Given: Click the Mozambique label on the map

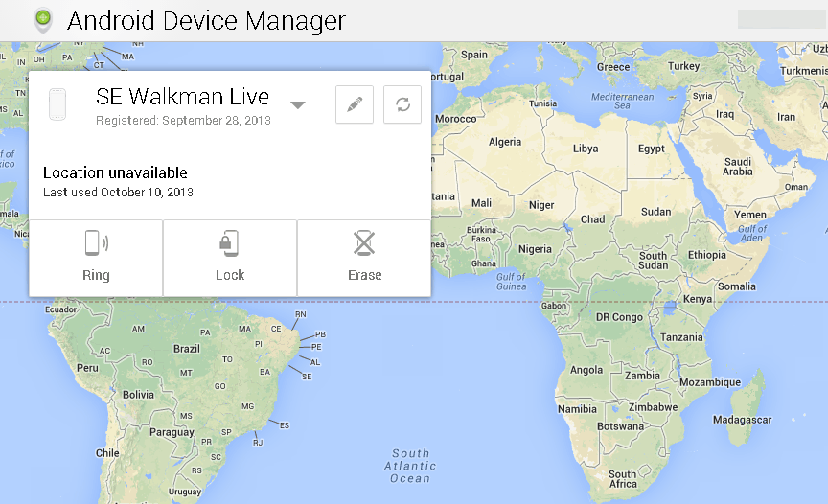Looking at the screenshot, I should coord(710,382).
